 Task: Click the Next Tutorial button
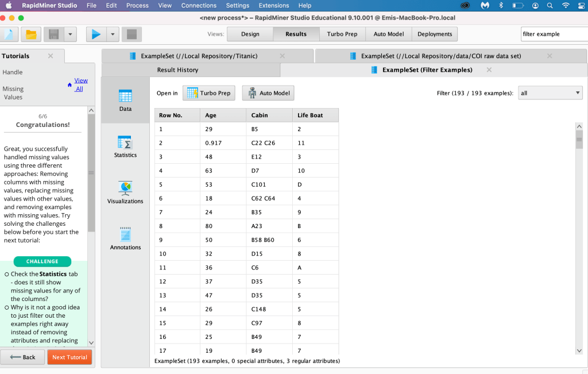tap(69, 357)
